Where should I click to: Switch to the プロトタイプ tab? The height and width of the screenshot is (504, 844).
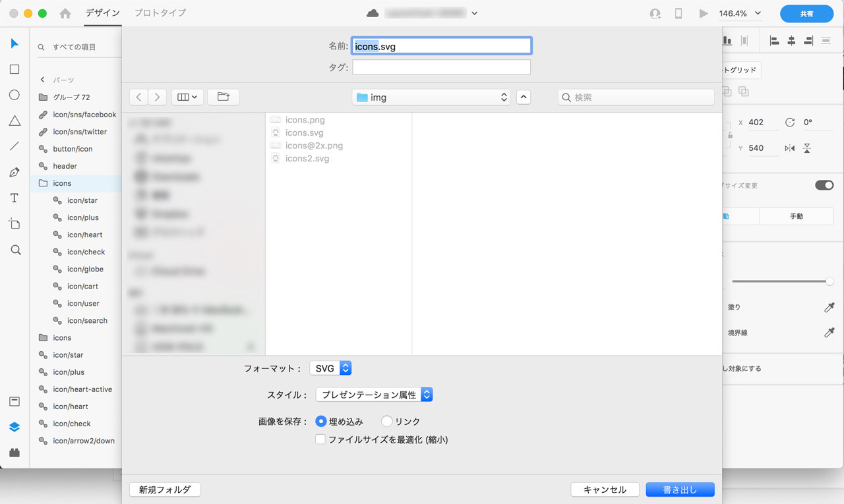pos(160,13)
